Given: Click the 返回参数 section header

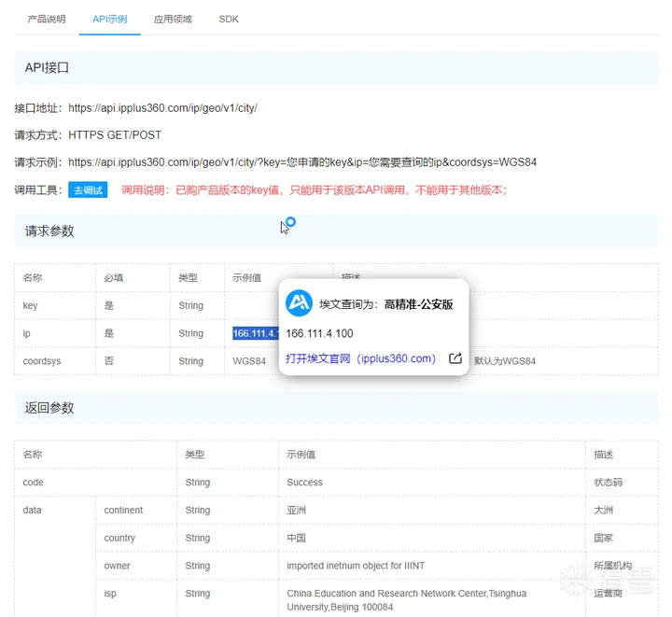Looking at the screenshot, I should click(336, 408).
